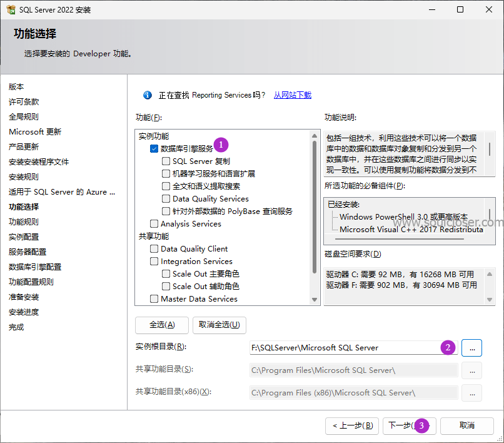Click the blue information icon beside Reporting Services
This screenshot has width=504, height=443.
pyautogui.click(x=148, y=95)
